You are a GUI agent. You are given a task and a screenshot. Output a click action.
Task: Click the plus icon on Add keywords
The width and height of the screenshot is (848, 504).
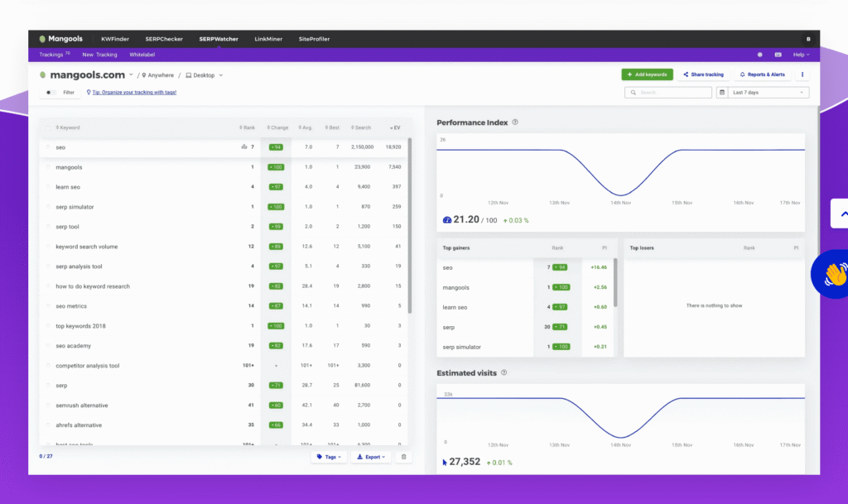pos(629,74)
